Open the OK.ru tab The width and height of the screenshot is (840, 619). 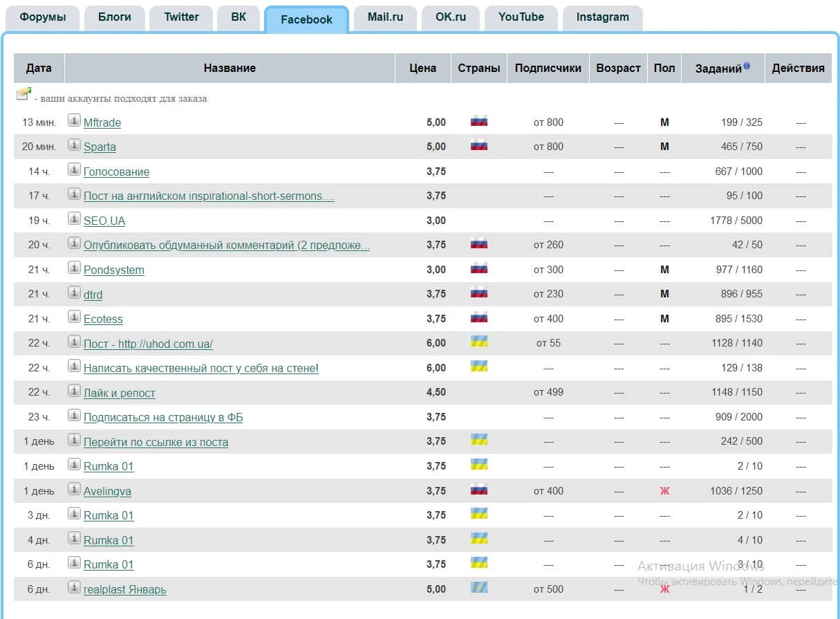451,17
